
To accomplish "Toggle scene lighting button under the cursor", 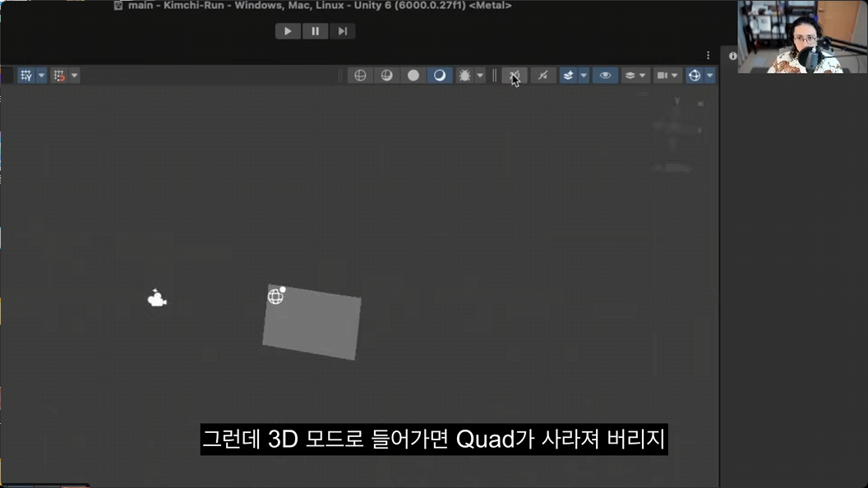I will (x=515, y=76).
